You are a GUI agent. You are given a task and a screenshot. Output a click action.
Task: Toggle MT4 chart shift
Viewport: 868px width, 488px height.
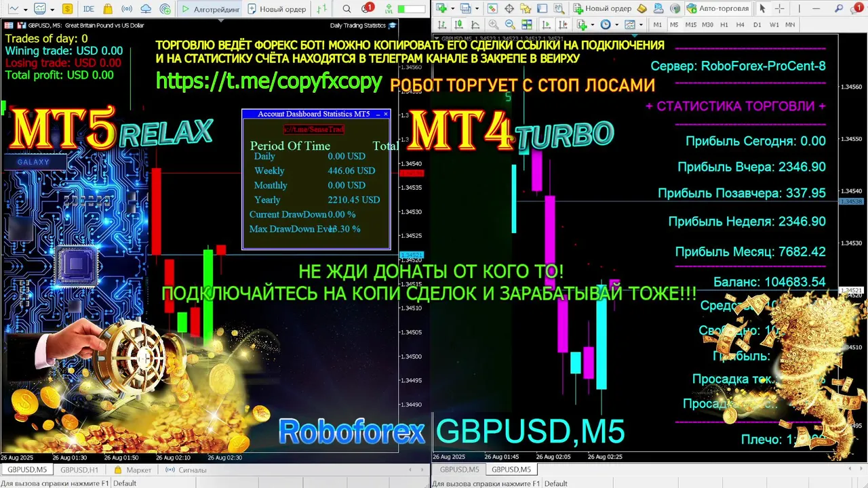[564, 24]
